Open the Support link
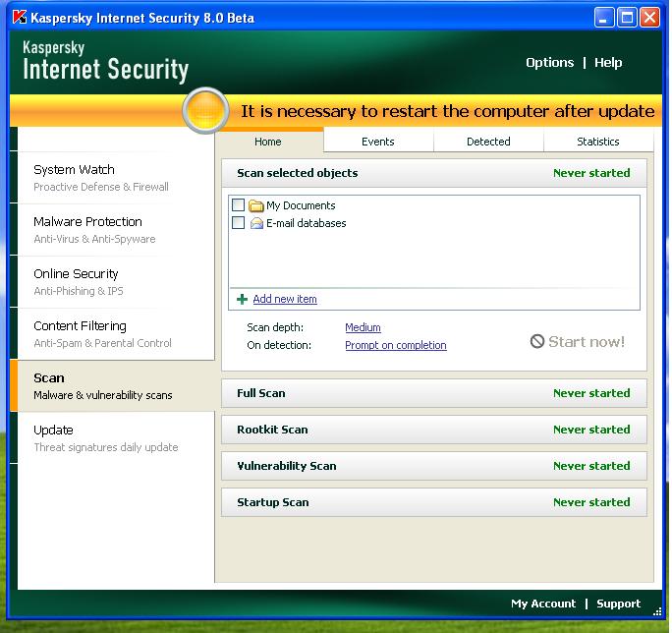Image resolution: width=672 pixels, height=633 pixels. coord(618,604)
